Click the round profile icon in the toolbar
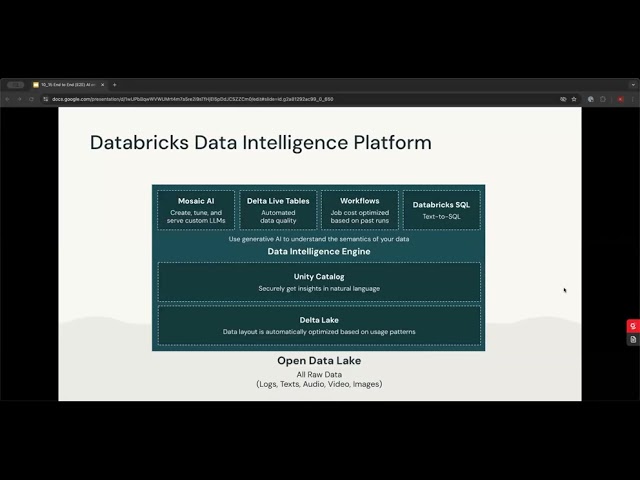Screen dimensions: 640x480 (591, 99)
